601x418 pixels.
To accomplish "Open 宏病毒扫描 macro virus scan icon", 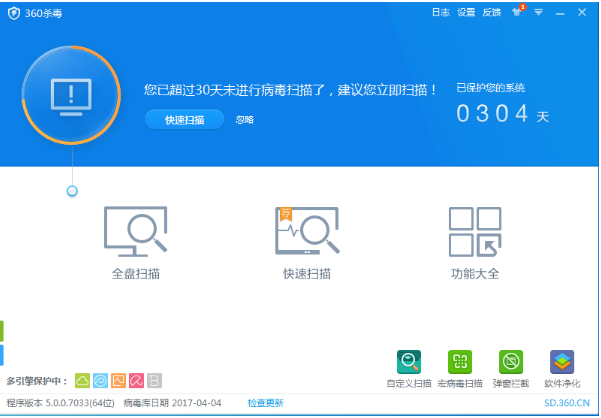I will click(460, 362).
